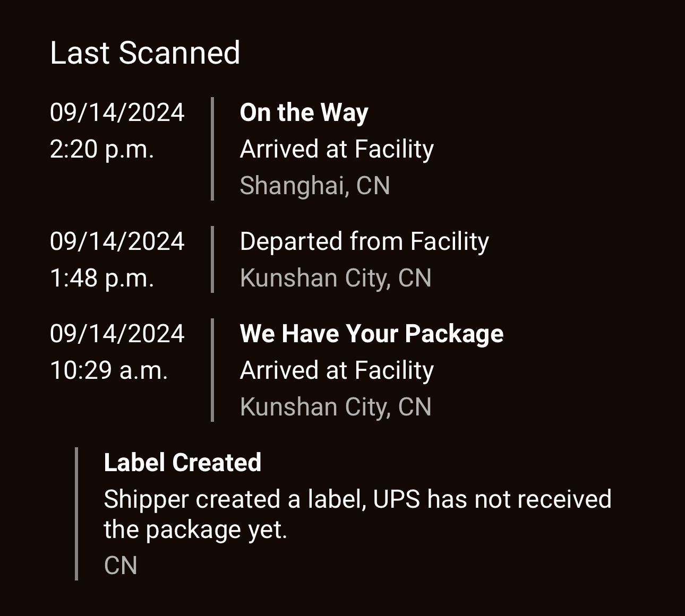Click the date beside We Have Your Package
The image size is (685, 616).
[x=117, y=334]
